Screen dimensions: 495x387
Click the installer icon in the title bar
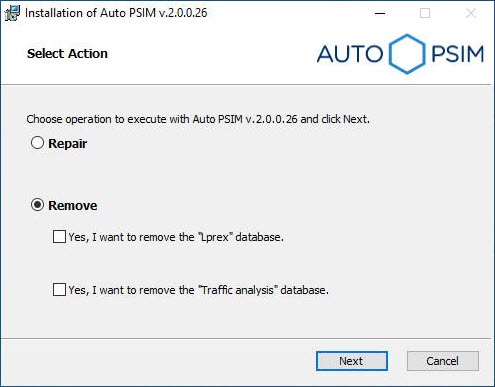12,13
